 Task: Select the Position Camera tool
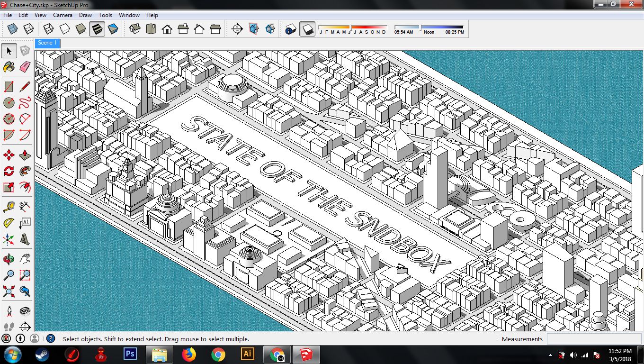click(x=9, y=311)
